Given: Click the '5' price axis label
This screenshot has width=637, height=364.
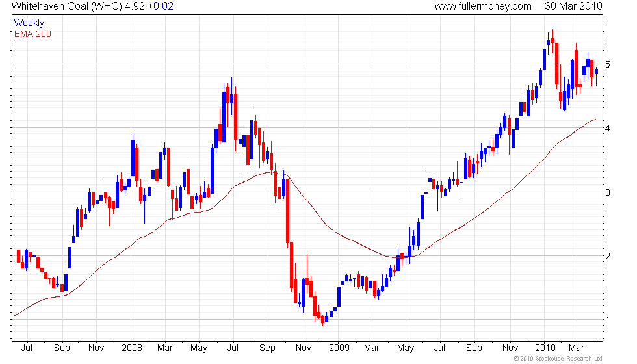Looking at the screenshot, I should (x=608, y=64).
